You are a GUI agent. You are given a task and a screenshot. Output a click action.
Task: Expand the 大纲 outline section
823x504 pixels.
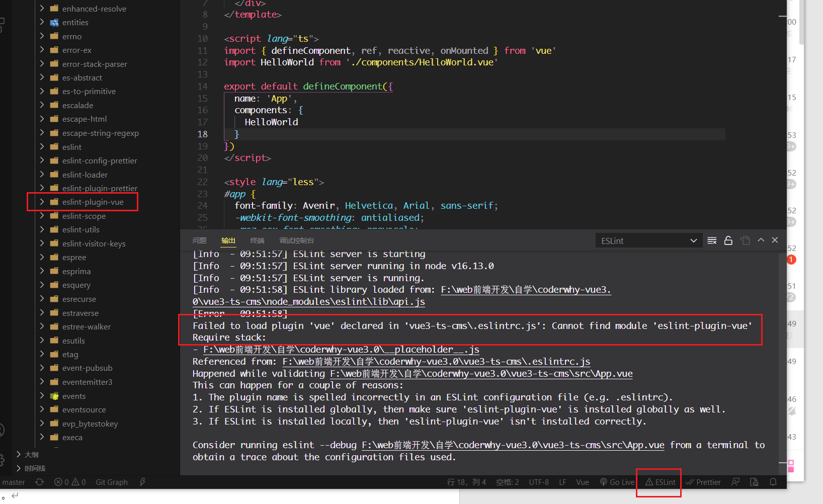click(19, 454)
